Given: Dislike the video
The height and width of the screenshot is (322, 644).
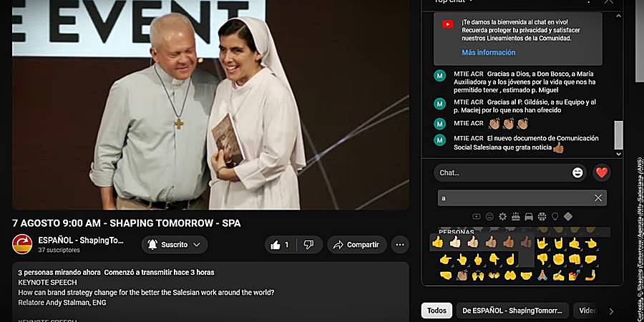Looking at the screenshot, I should pos(309,245).
